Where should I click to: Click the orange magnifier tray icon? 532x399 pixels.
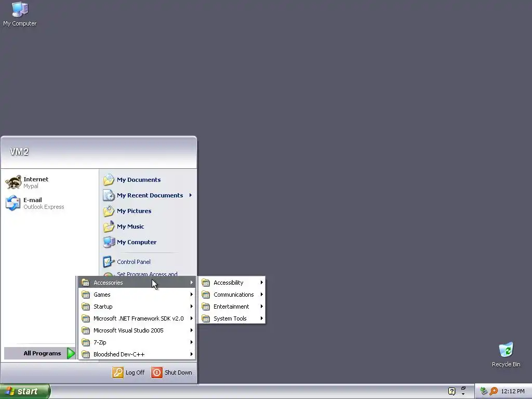[494, 391]
